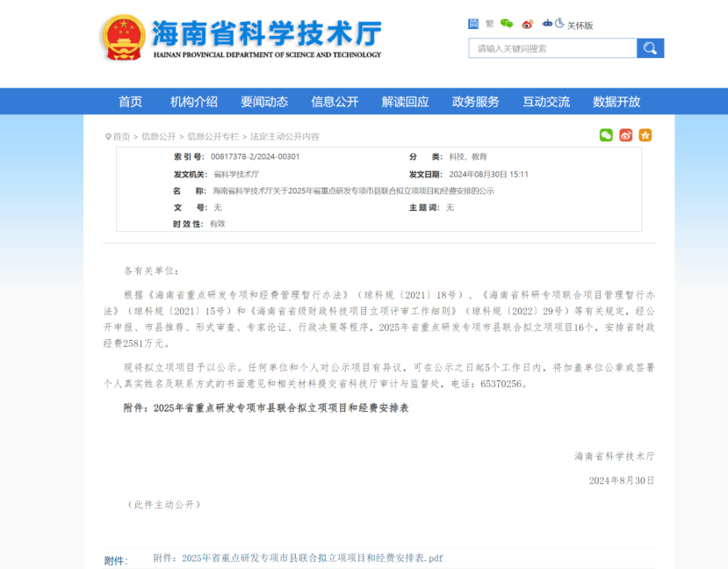
Task: Go to 信息公开 in navigation bar
Action: point(335,102)
